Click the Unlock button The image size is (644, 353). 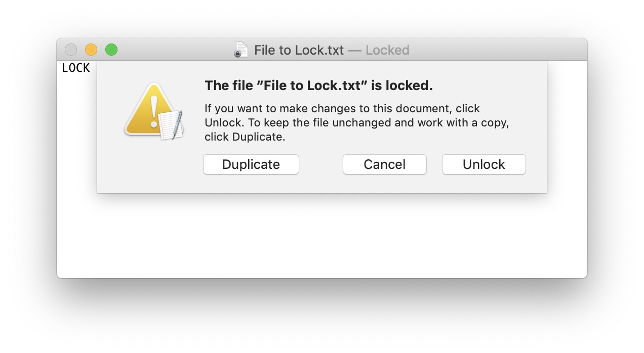[x=484, y=164]
